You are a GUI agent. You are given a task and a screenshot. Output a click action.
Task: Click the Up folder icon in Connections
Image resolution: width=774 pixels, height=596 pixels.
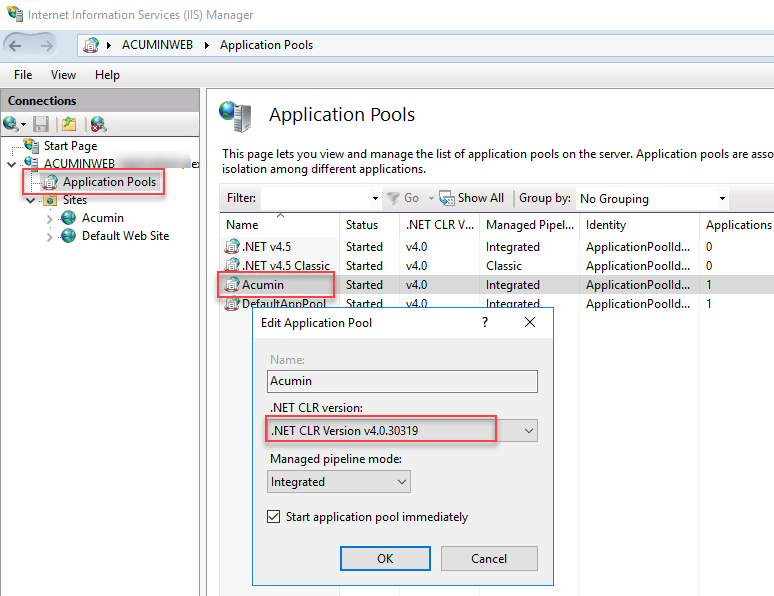pyautogui.click(x=69, y=123)
